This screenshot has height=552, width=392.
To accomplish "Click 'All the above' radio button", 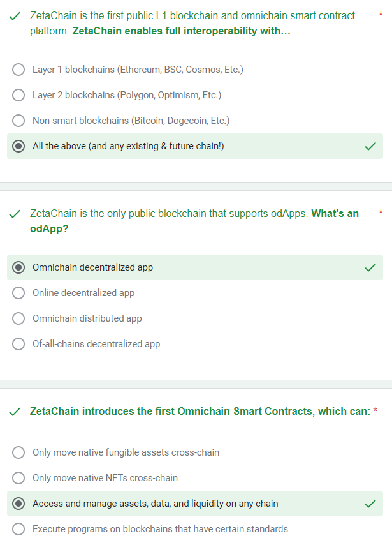I will point(18,146).
